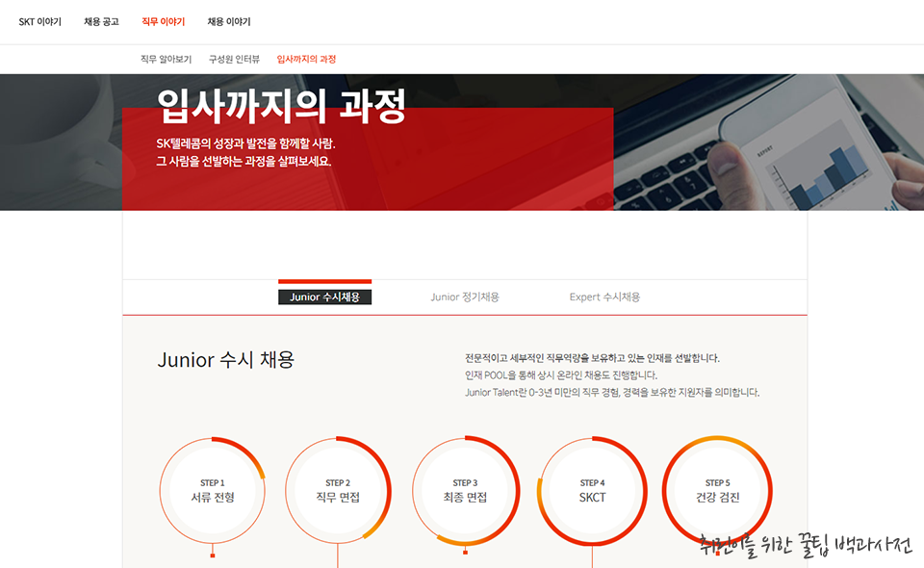The width and height of the screenshot is (924, 568).
Task: Open the STEP 4 SKCT circle icon
Action: pyautogui.click(x=592, y=490)
